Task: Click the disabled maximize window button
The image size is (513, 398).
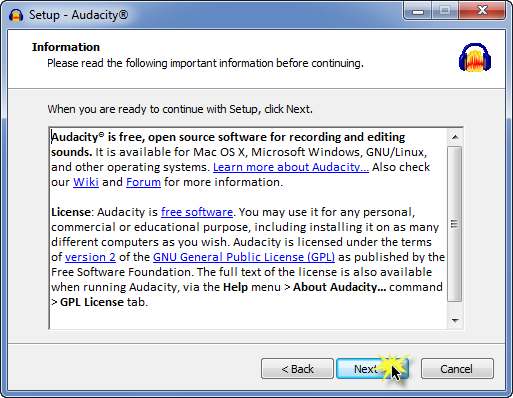Action: click(445, 11)
